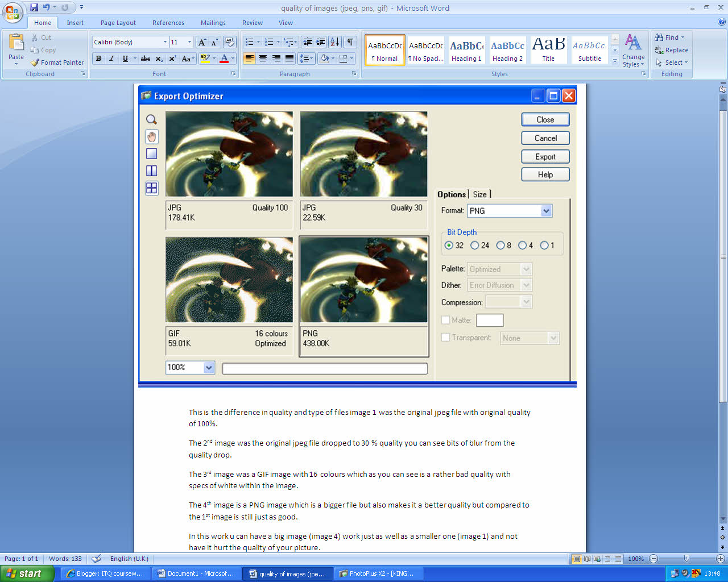Select the Zoom magnifier tool in Export Optimizer
Screen dimensions: 728x582
[151, 119]
